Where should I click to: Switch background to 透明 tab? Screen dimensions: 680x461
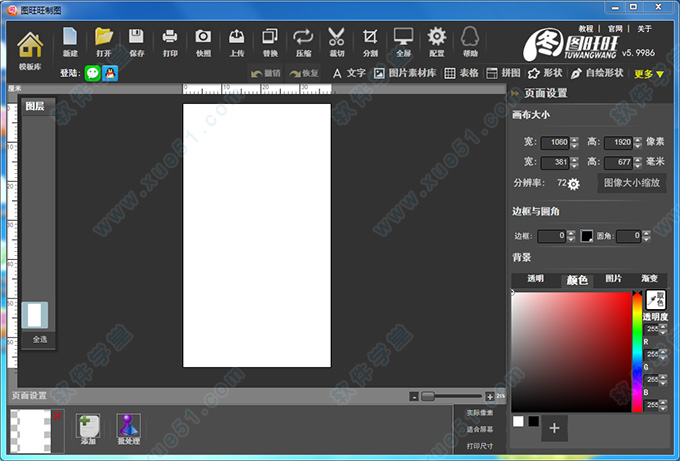(x=536, y=279)
